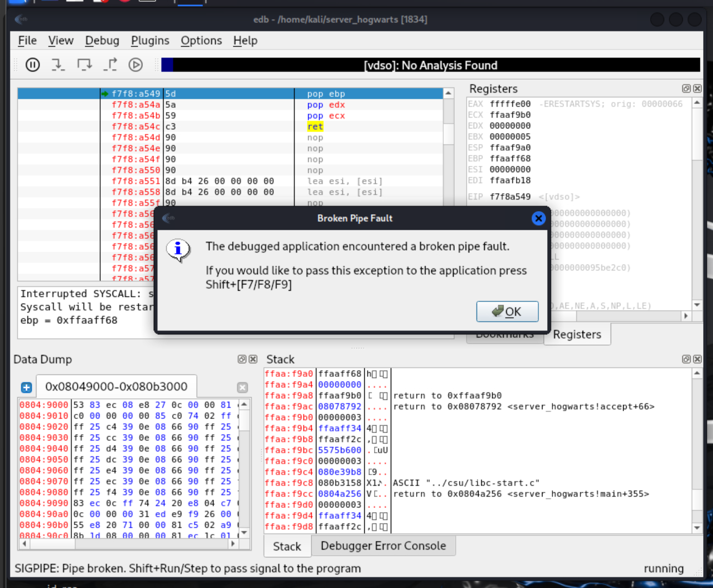This screenshot has width=713, height=588.
Task: Click the Step Out toolbar icon
Action: 110,64
